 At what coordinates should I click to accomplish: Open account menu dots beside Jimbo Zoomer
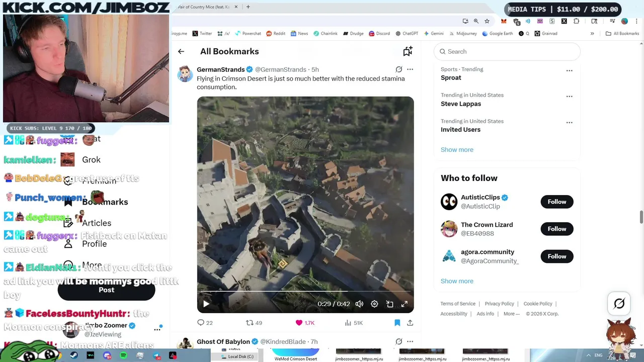tap(157, 329)
